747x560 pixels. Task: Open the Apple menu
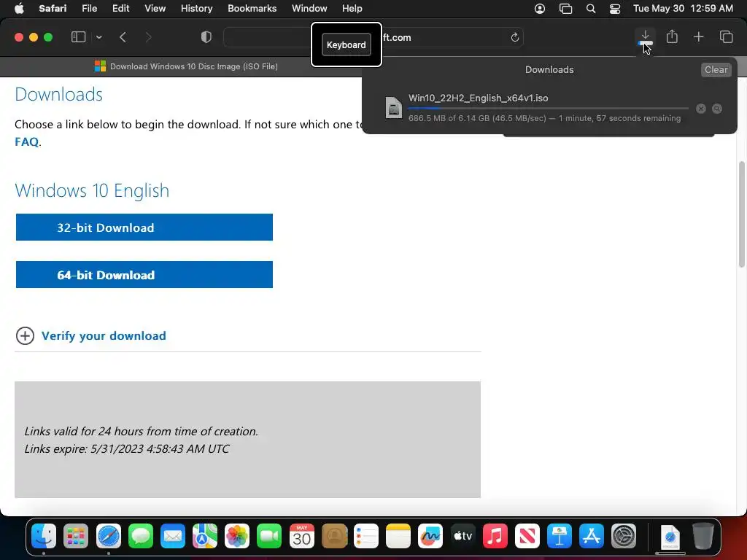19,9
